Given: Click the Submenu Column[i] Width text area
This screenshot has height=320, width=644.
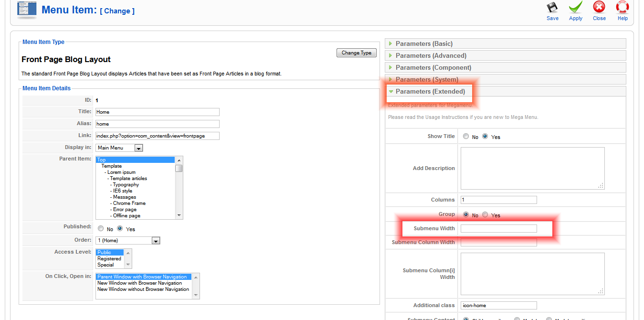Looking at the screenshot, I should (x=533, y=274).
